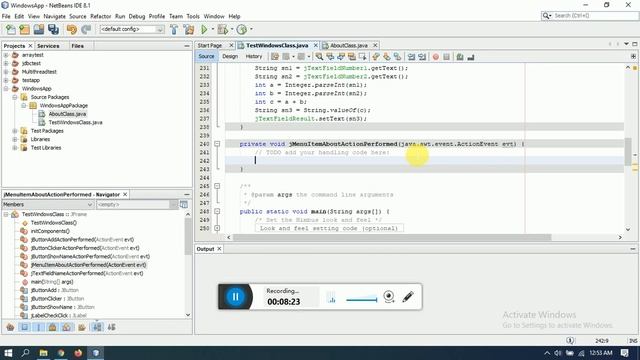Open the default config dropdown
The image size is (640, 360).
pyautogui.click(x=132, y=29)
